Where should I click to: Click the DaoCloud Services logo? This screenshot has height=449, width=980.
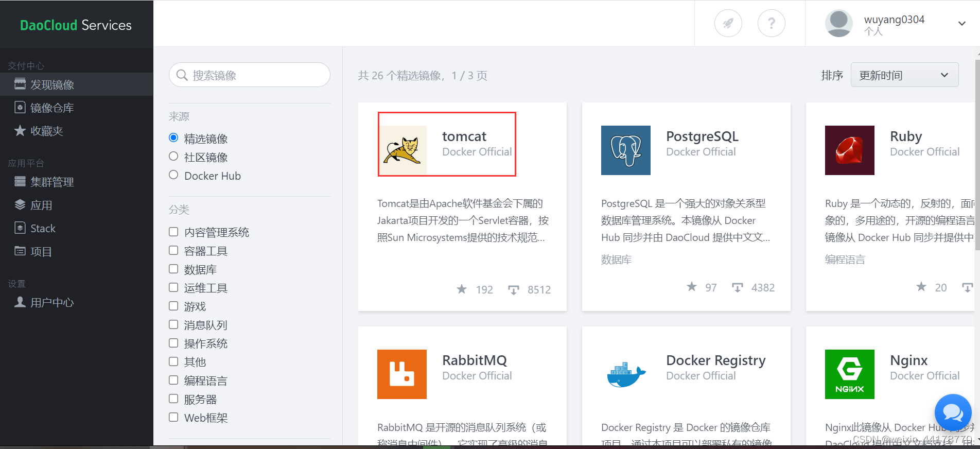click(x=76, y=25)
